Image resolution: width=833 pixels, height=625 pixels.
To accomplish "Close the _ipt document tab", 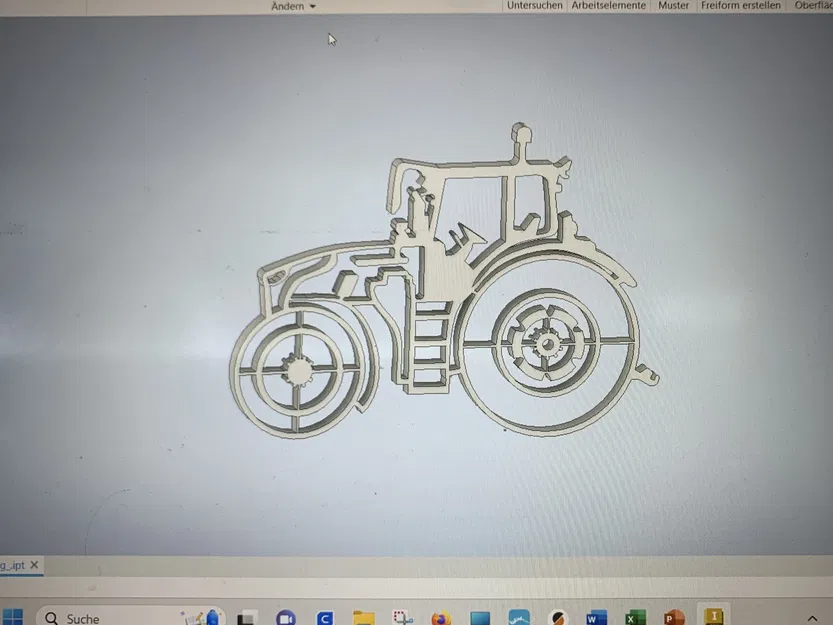I will [34, 565].
